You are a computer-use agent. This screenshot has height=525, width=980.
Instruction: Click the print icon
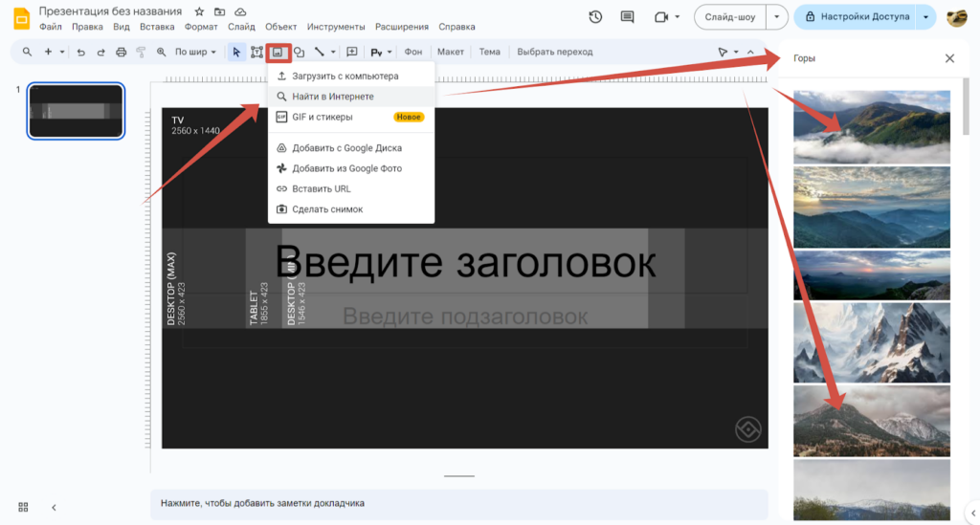[x=122, y=53]
